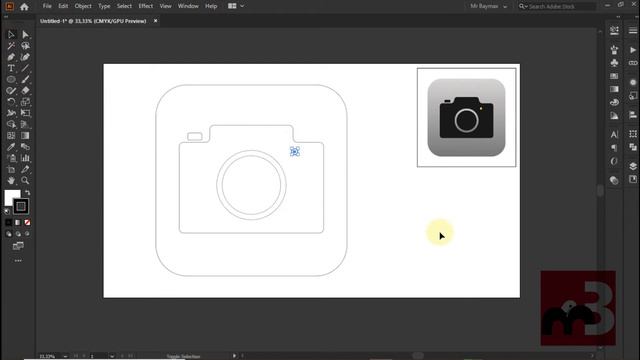Apply solid Color mode button

[x=9, y=222]
